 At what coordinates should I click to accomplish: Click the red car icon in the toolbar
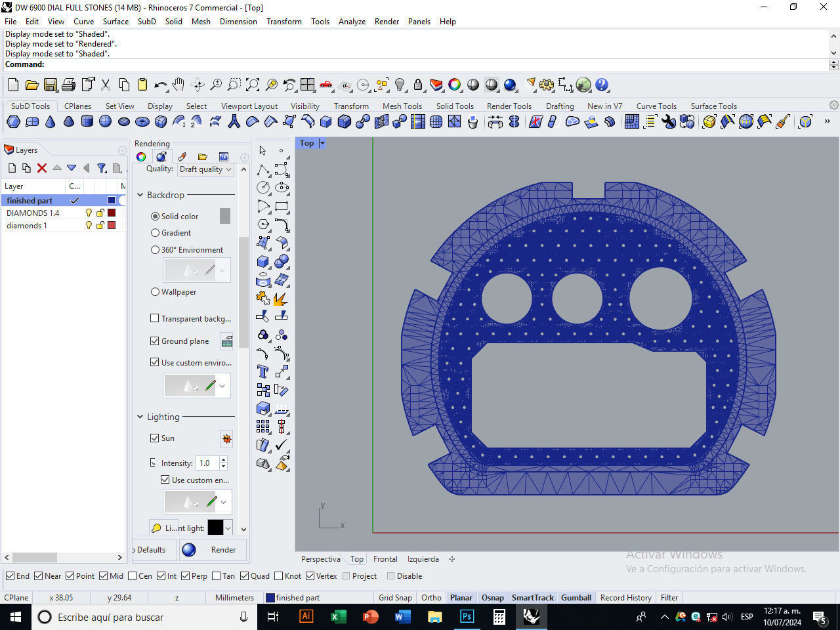tap(326, 85)
